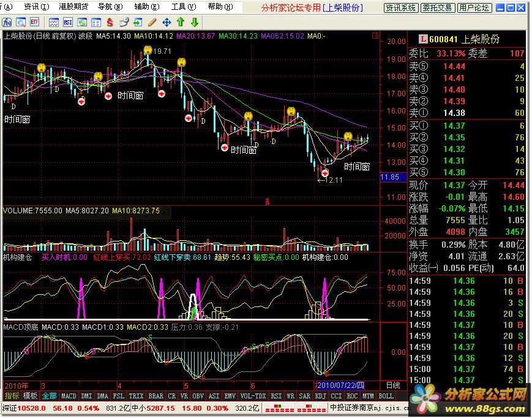Screen dimensions: 532x418
Task: Select the BOLL indicator tab
Action: (x=386, y=396)
